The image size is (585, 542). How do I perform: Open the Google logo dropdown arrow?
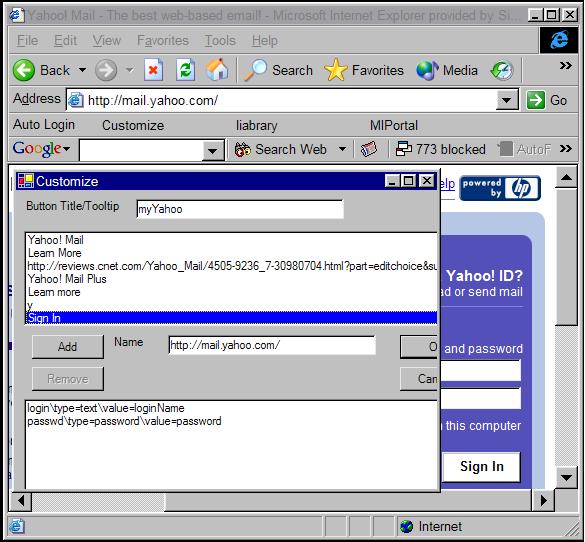click(x=66, y=149)
